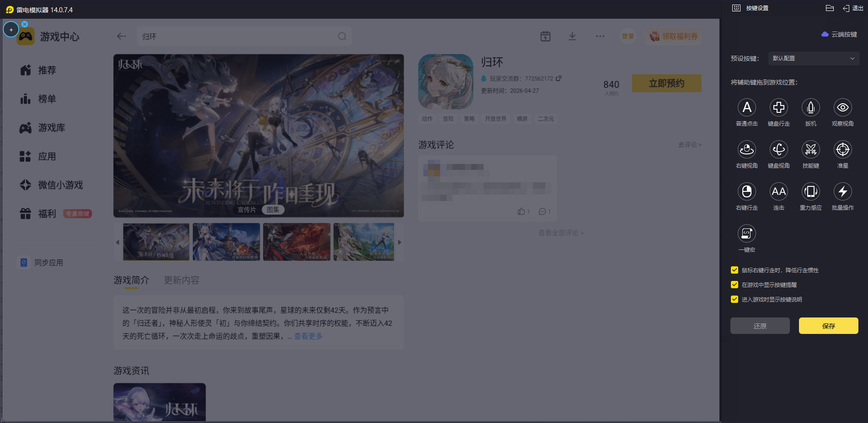This screenshot has height=423, width=868.
Task: Open the key mapping folder icon
Action: click(x=830, y=8)
